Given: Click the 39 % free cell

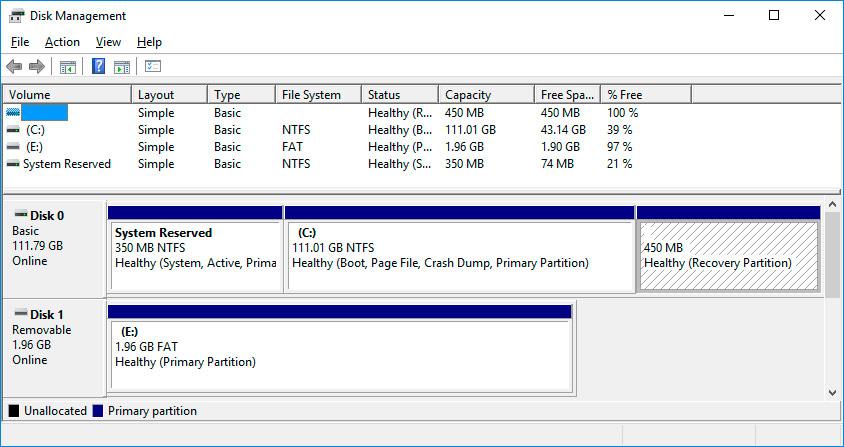Looking at the screenshot, I should [620, 130].
